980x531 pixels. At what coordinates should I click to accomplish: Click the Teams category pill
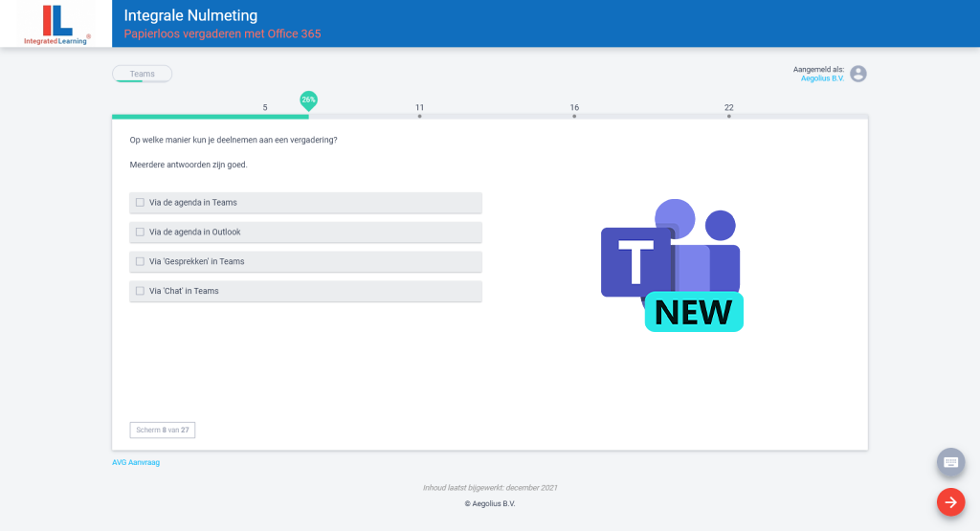click(x=142, y=74)
